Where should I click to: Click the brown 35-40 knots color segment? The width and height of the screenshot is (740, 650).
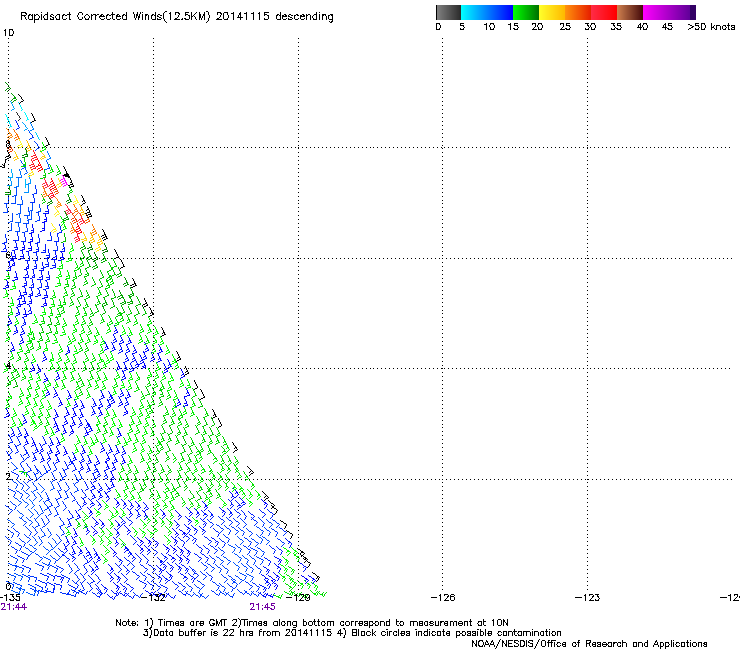click(x=630, y=12)
